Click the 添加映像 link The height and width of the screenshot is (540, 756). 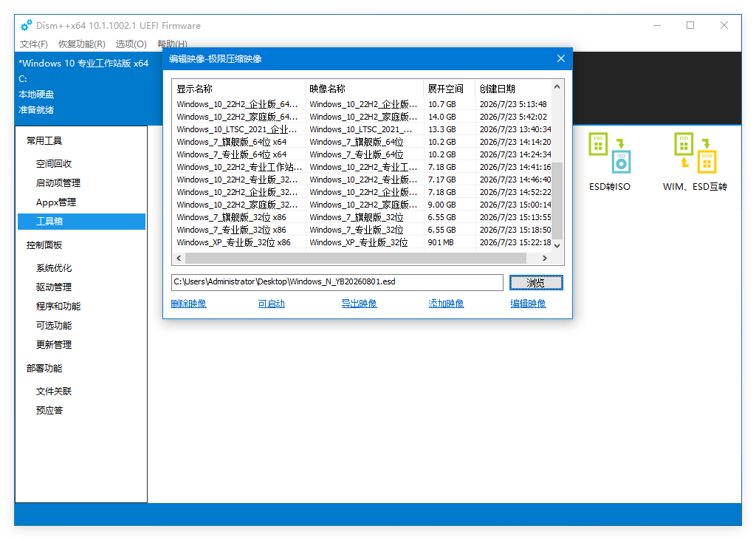coord(446,304)
